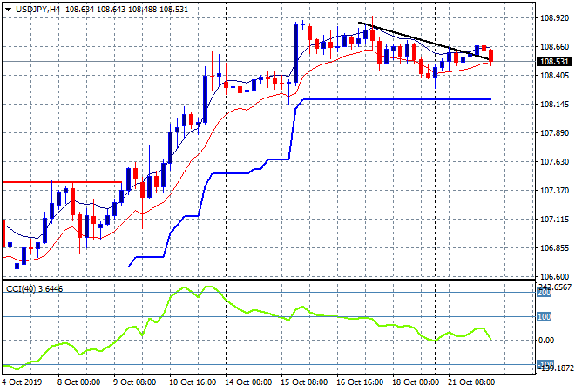
Task: Click the triangle next to USDJPY,H4
Action: (8, 10)
